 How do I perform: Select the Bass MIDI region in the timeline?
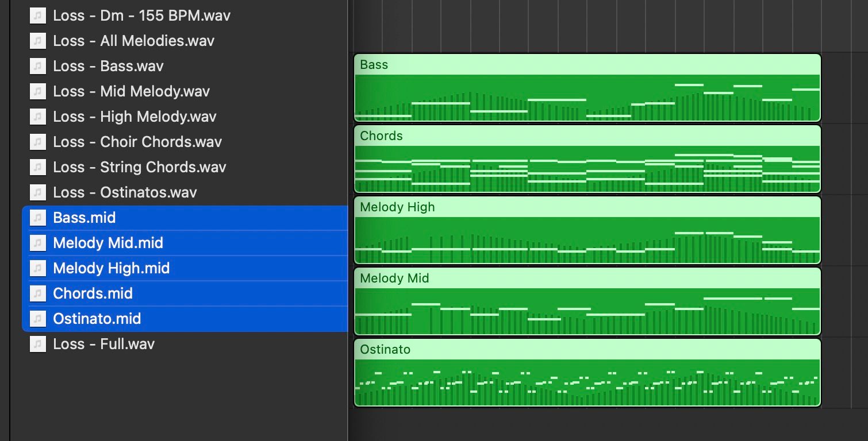[x=587, y=88]
